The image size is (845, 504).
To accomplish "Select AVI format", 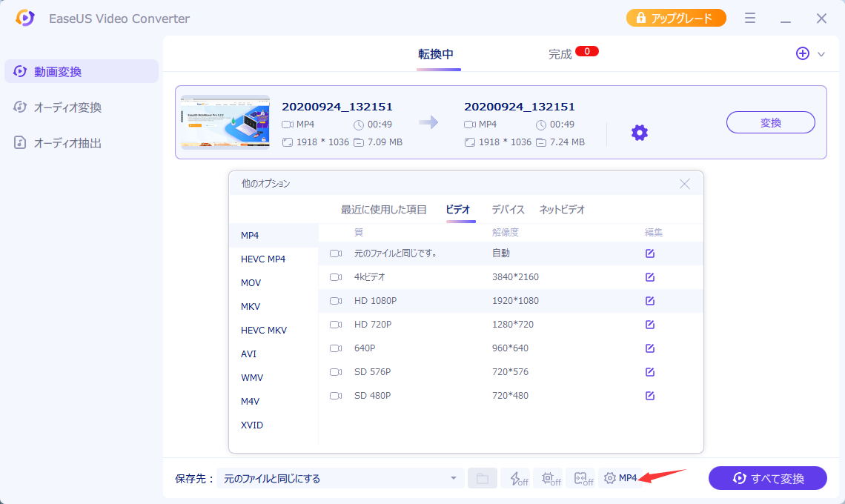I will pyautogui.click(x=274, y=354).
